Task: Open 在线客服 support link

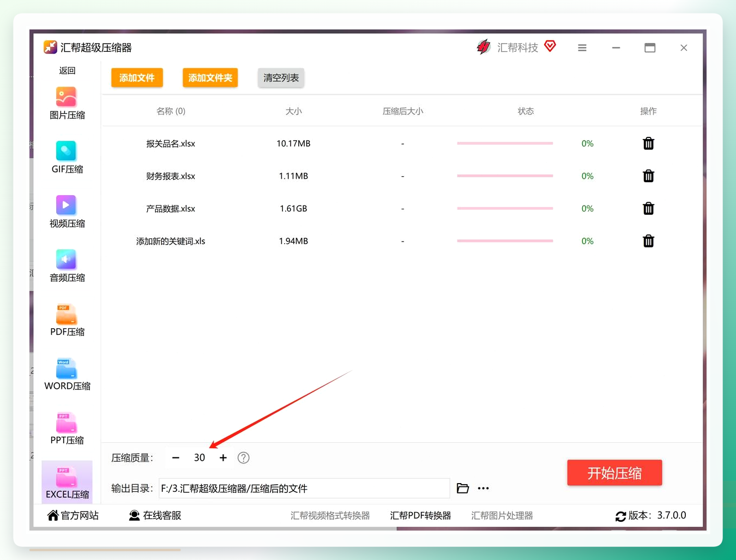Action: (x=155, y=515)
